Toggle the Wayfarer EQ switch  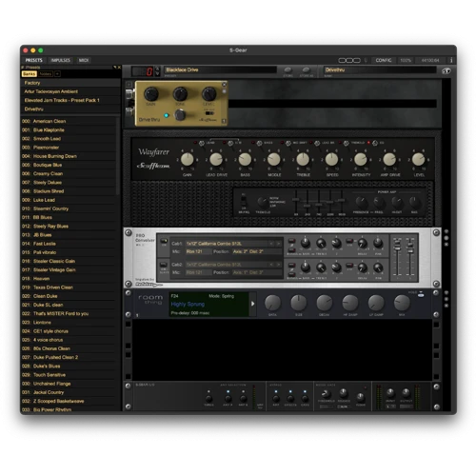(x=375, y=143)
